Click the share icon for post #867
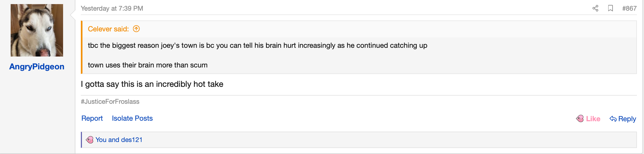The height and width of the screenshot is (154, 644). tap(595, 8)
